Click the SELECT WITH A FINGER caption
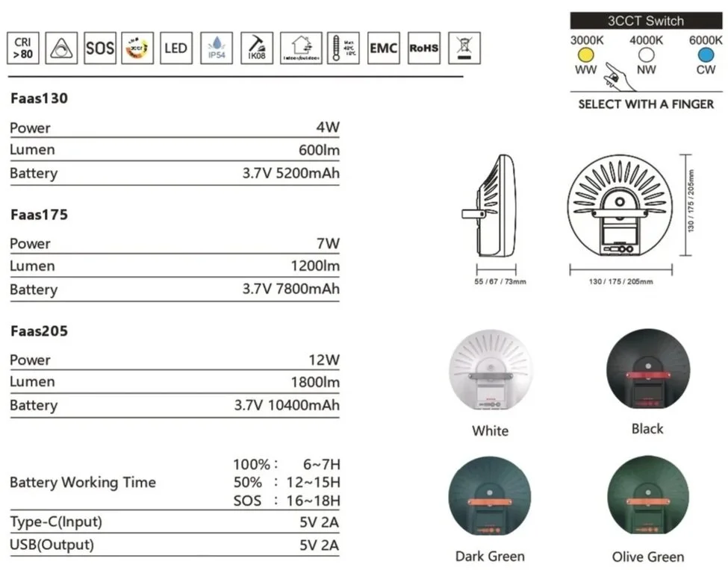 click(646, 104)
